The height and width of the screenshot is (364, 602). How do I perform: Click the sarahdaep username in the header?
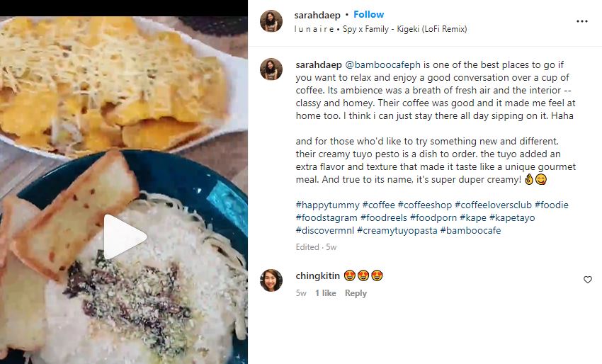click(316, 15)
